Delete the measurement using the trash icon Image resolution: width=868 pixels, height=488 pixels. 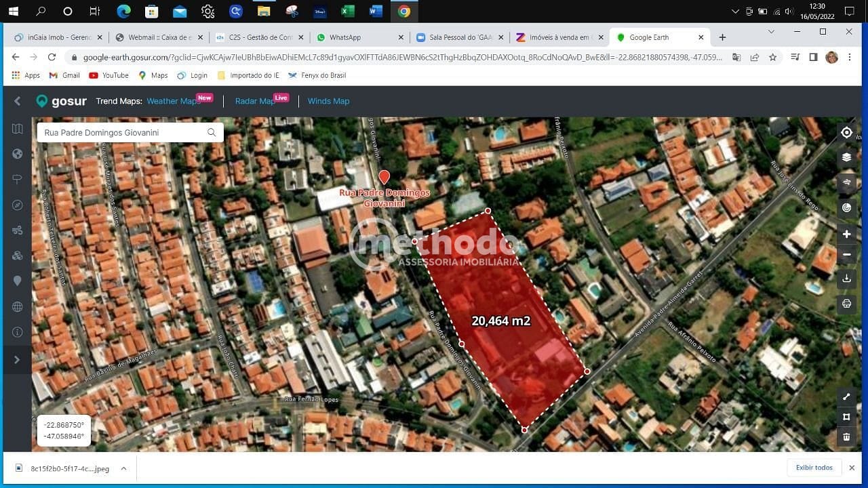(846, 436)
